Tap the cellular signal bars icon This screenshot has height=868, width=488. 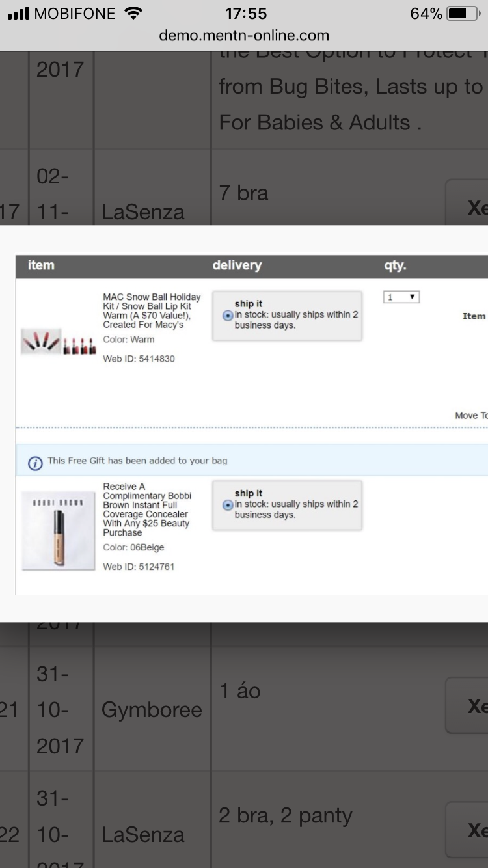(x=18, y=14)
